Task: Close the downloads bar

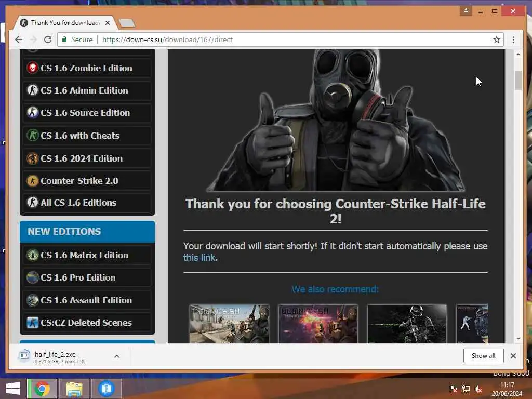Action: pos(513,356)
